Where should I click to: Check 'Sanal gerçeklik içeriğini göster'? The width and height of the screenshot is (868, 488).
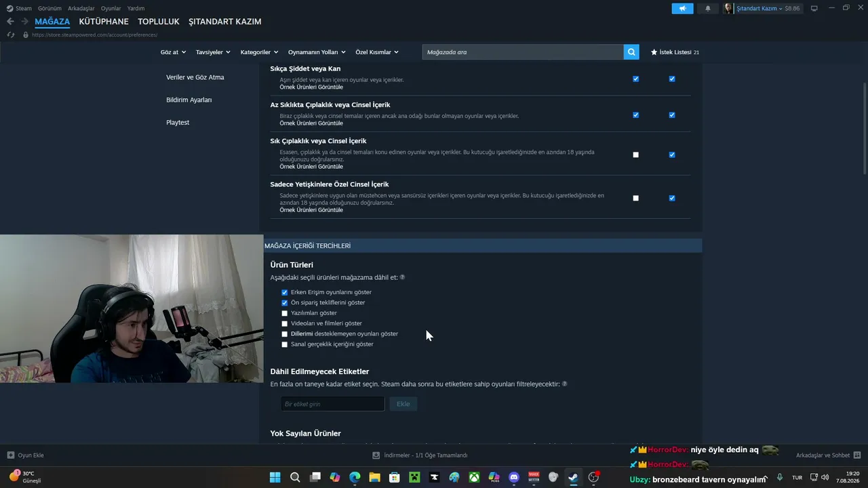[x=285, y=344]
